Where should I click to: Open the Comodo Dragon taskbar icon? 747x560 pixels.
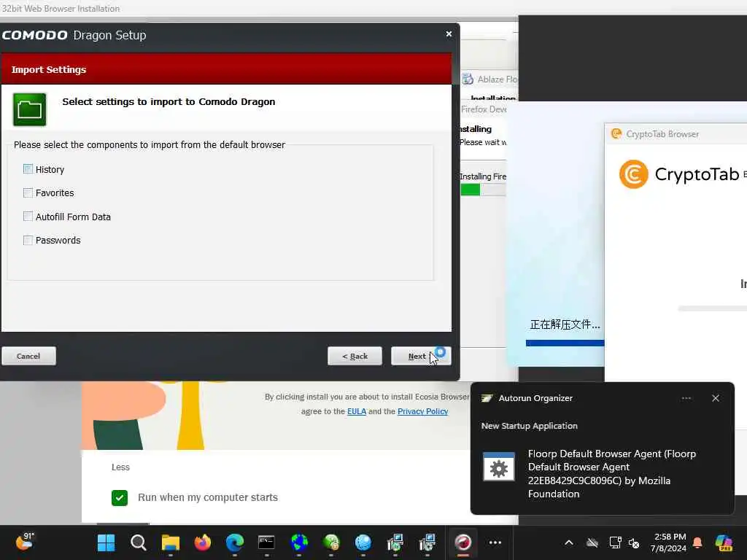(462, 542)
